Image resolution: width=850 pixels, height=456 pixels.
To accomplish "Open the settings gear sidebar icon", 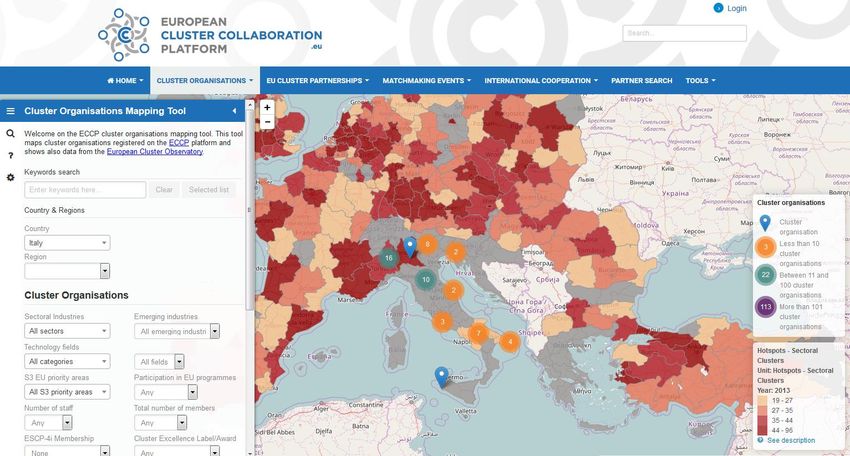I will coord(10,177).
